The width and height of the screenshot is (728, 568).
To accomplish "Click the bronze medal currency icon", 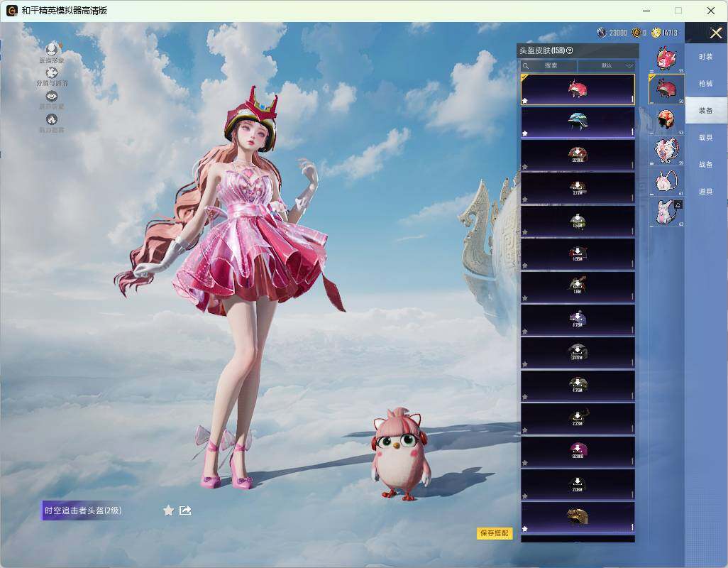I will tap(636, 33).
